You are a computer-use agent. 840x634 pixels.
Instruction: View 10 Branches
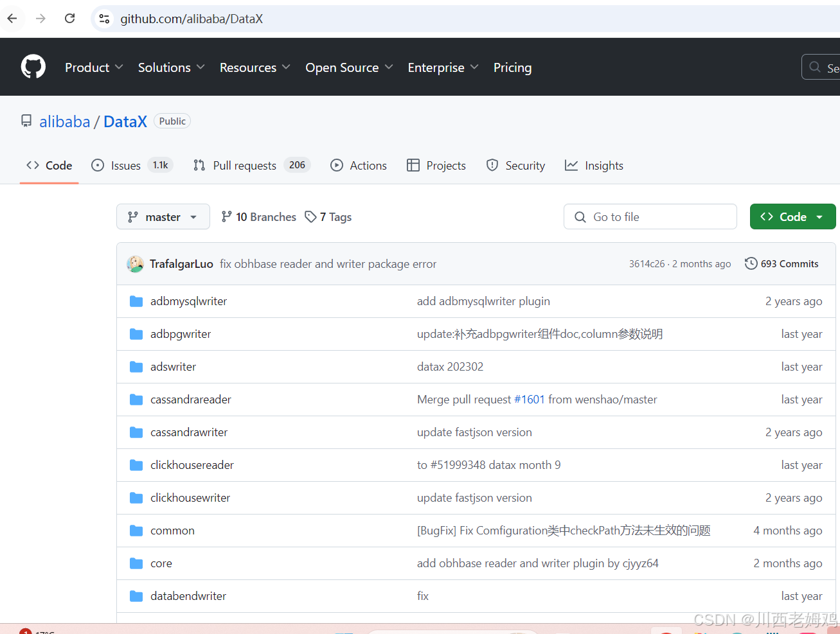coord(258,216)
